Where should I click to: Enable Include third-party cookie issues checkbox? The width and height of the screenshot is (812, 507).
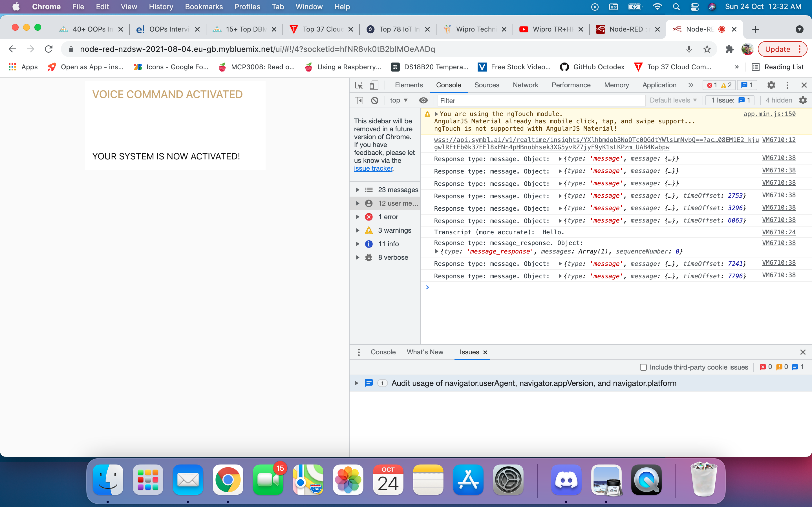tap(643, 367)
